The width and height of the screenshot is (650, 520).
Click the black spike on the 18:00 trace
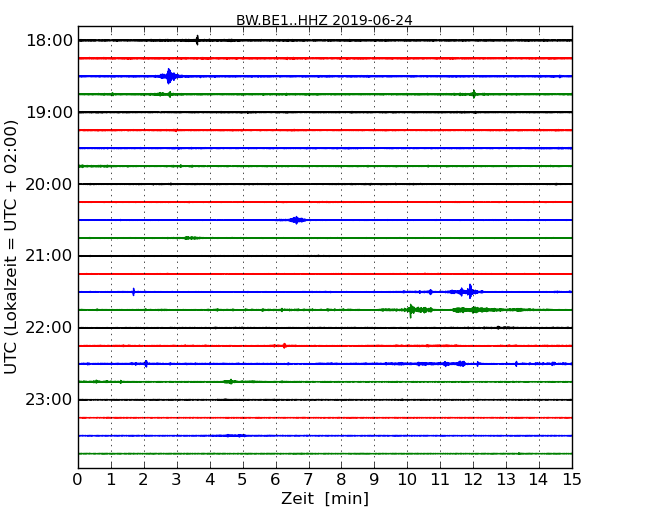[x=197, y=40]
